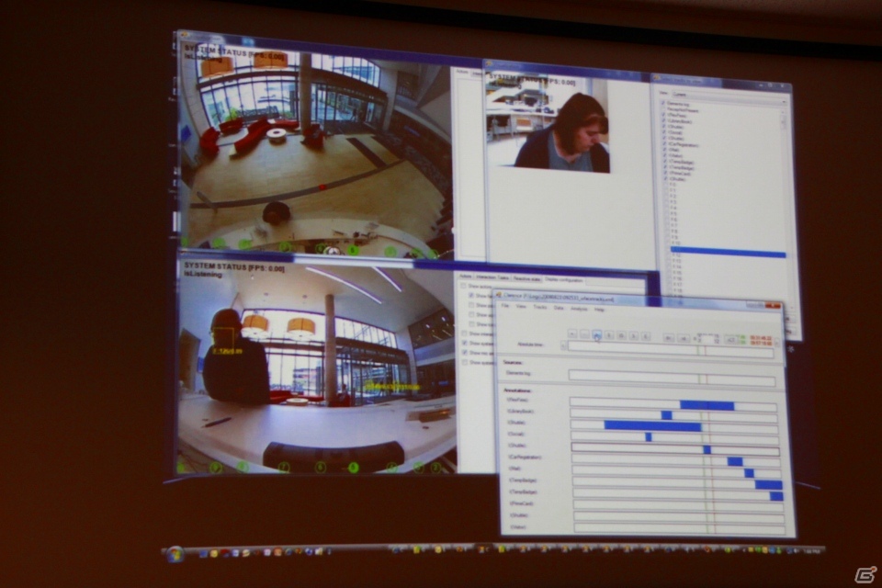Click the Generic log source timeline bar

673,379
